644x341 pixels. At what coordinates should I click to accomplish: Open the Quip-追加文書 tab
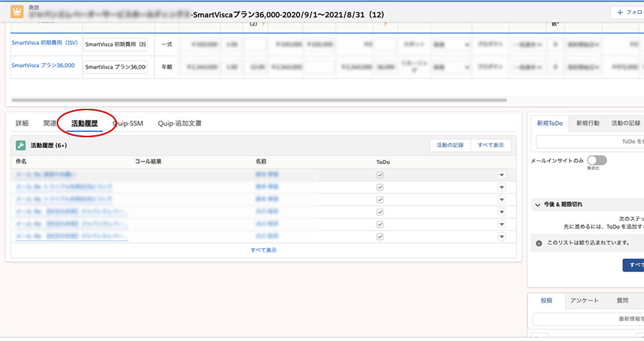click(179, 123)
